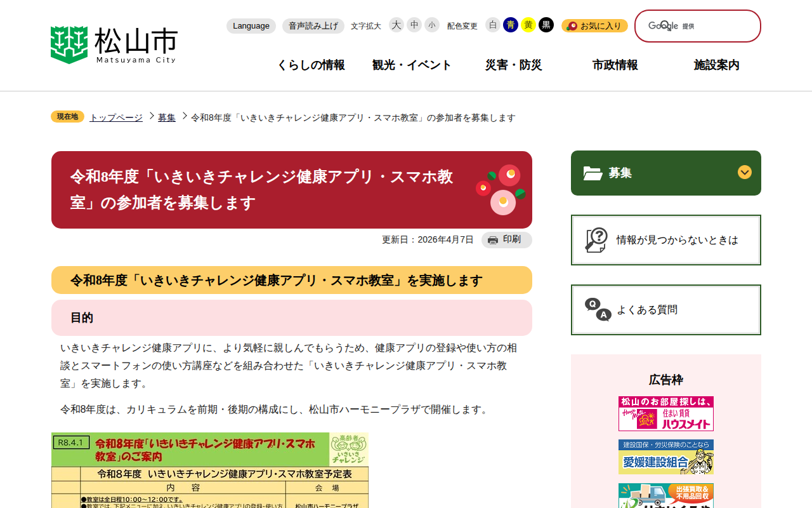Viewport: 812px width, 508px height.
Task: Click the 更新日:2026年4月7日 date text
Action: pyautogui.click(x=428, y=239)
